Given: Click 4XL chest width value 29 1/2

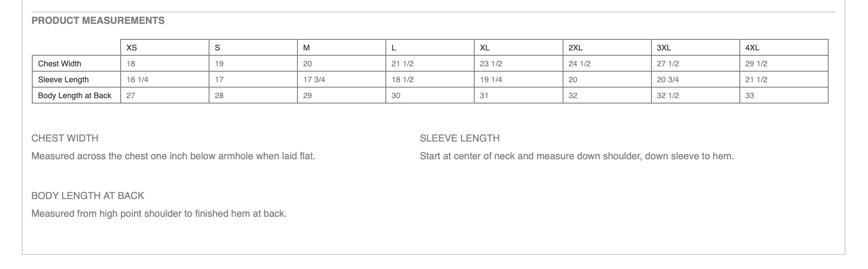Looking at the screenshot, I should (x=784, y=63).
